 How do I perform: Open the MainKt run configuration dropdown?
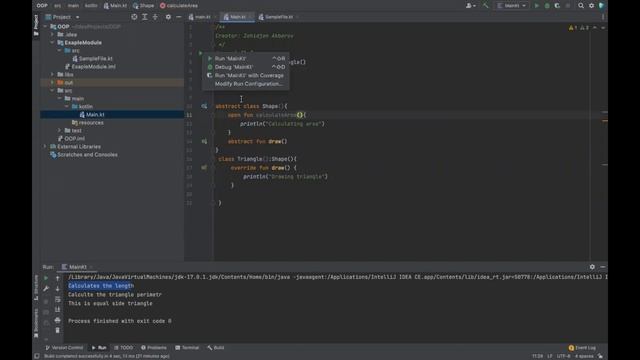coord(512,6)
